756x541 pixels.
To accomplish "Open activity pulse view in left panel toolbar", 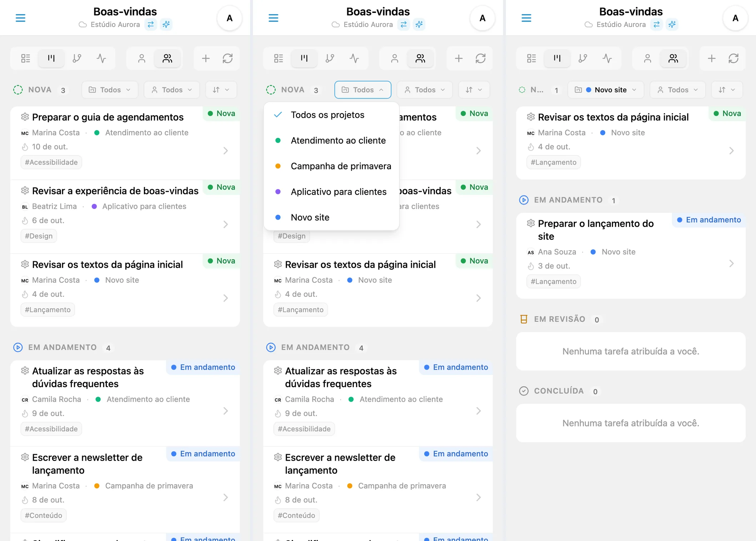I will [x=101, y=58].
